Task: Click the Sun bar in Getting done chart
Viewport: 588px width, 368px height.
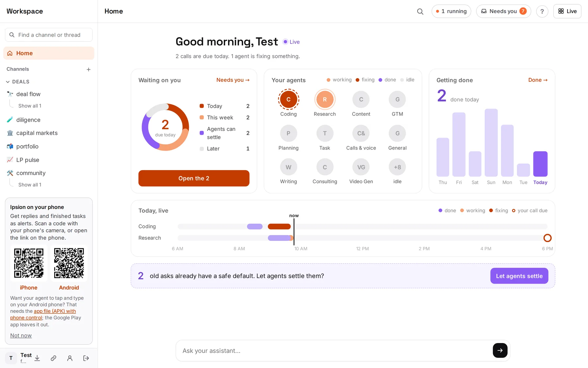Action: [491, 143]
